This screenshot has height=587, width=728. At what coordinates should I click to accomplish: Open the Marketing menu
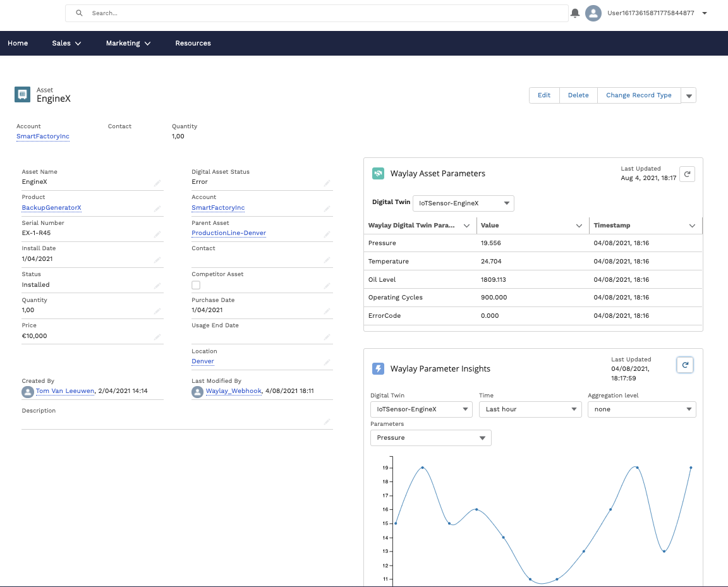(x=128, y=43)
